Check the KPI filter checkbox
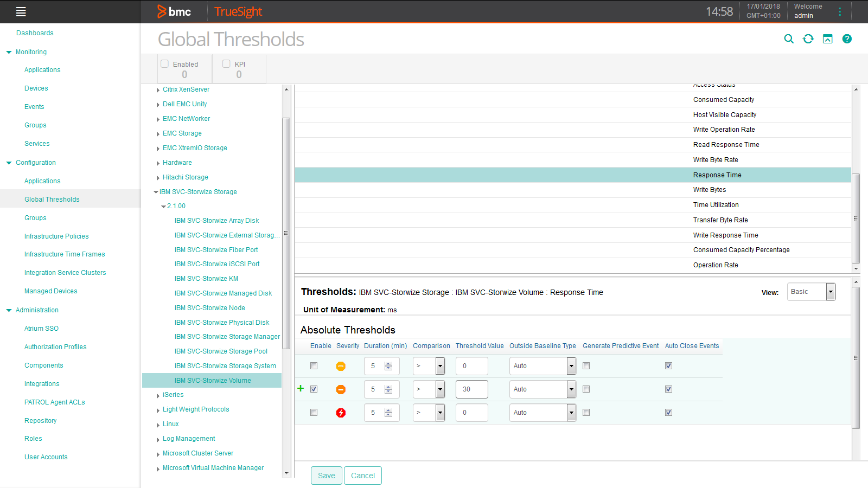Image resolution: width=868 pixels, height=488 pixels. (x=226, y=63)
